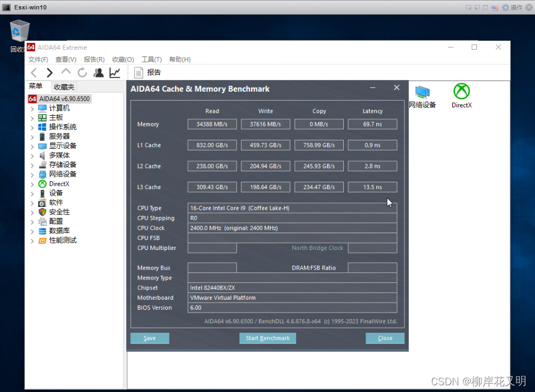Open the 网络设备 icon in right pane
This screenshot has width=535, height=392.
[x=423, y=97]
